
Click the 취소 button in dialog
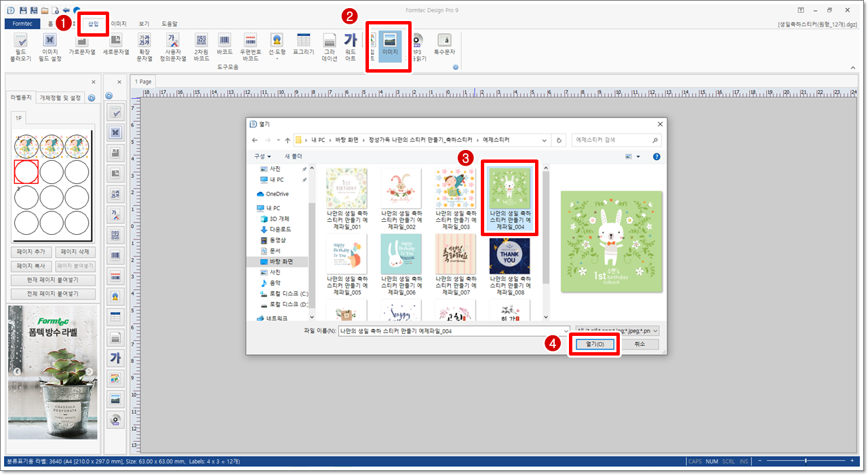(x=639, y=345)
